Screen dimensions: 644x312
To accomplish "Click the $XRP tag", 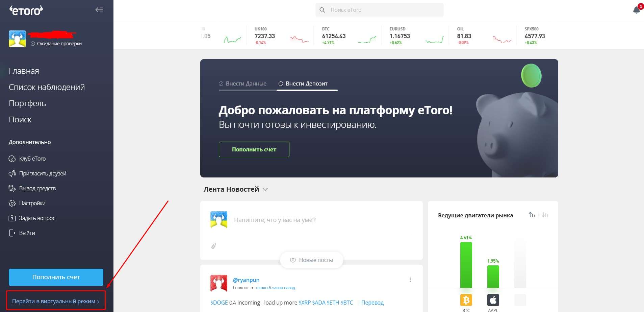I will (x=305, y=303).
